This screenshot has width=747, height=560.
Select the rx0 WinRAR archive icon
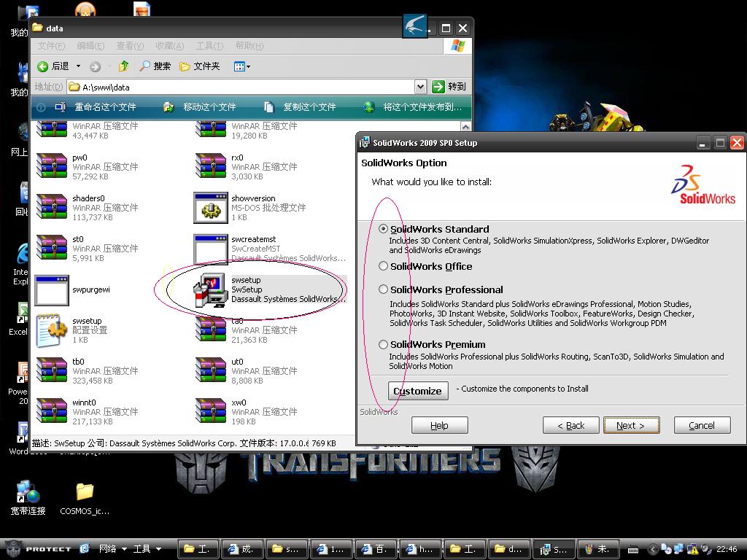click(x=211, y=166)
